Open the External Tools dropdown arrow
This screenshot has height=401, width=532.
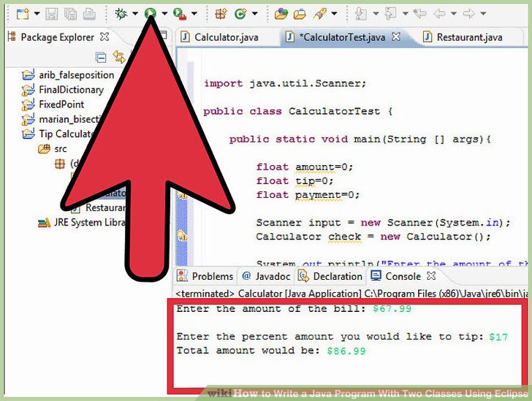pos(194,14)
